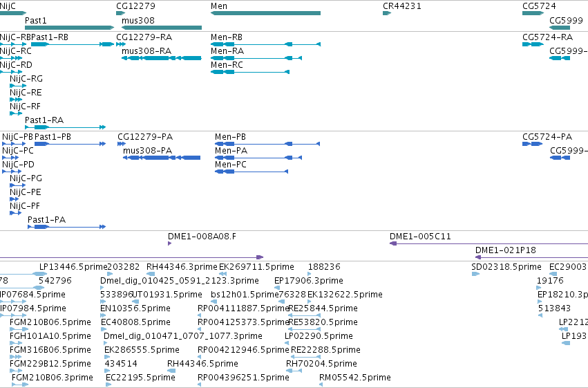Click the mus308 gene feature
Screen dimensions: 588x388
pyautogui.click(x=162, y=28)
